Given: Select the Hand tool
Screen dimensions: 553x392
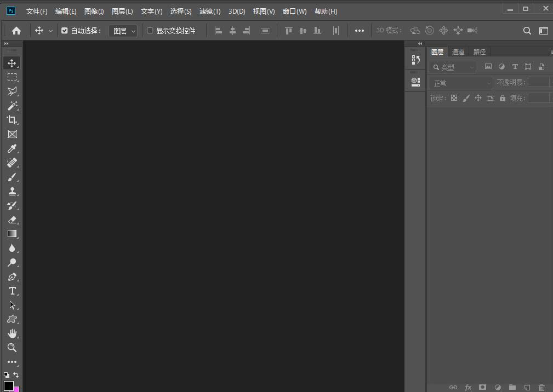Looking at the screenshot, I should (12, 333).
